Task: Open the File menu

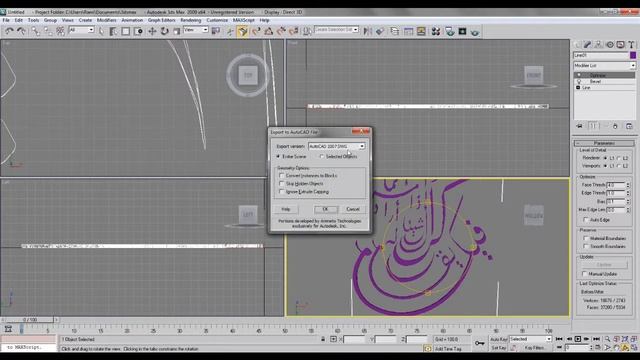Action: (x=6, y=20)
